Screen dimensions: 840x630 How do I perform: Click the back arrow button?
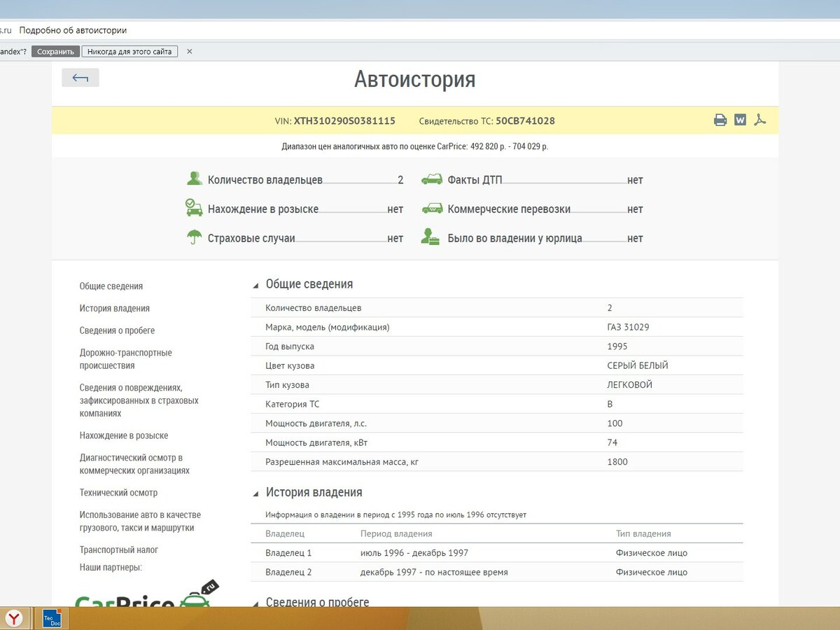click(x=80, y=78)
